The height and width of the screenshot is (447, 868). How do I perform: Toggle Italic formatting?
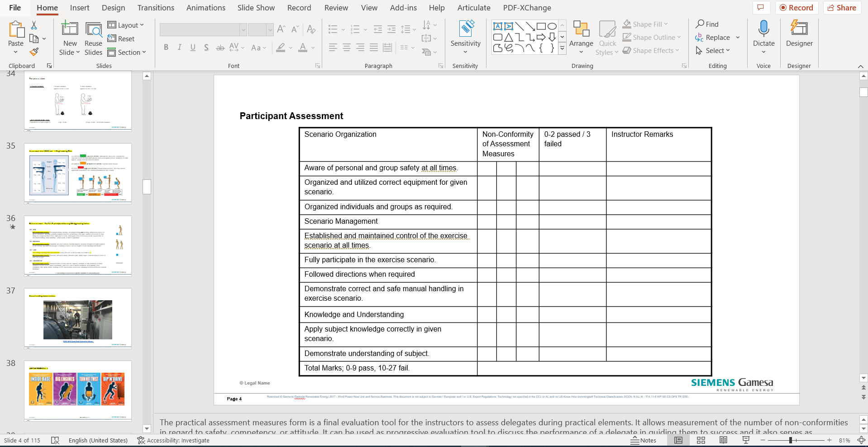[x=180, y=48]
